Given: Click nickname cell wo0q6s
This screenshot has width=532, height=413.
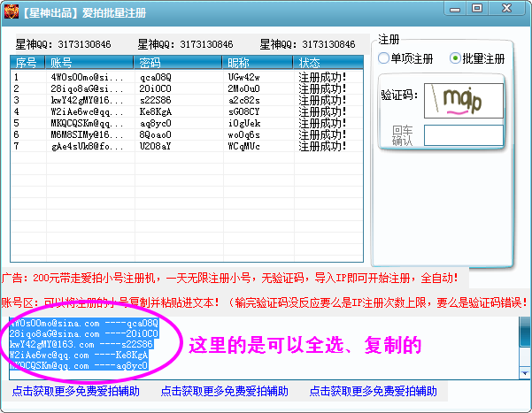Looking at the screenshot, I should (244, 135).
